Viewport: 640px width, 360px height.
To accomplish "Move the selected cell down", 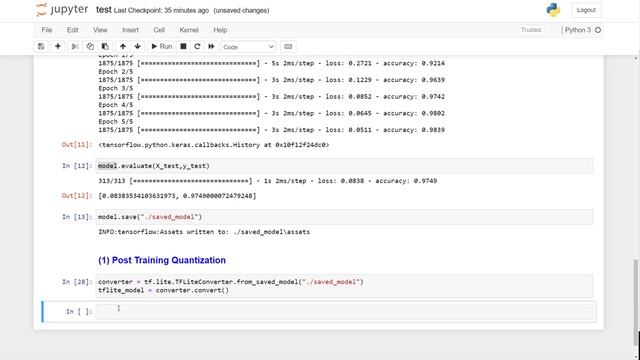I will (x=138, y=47).
